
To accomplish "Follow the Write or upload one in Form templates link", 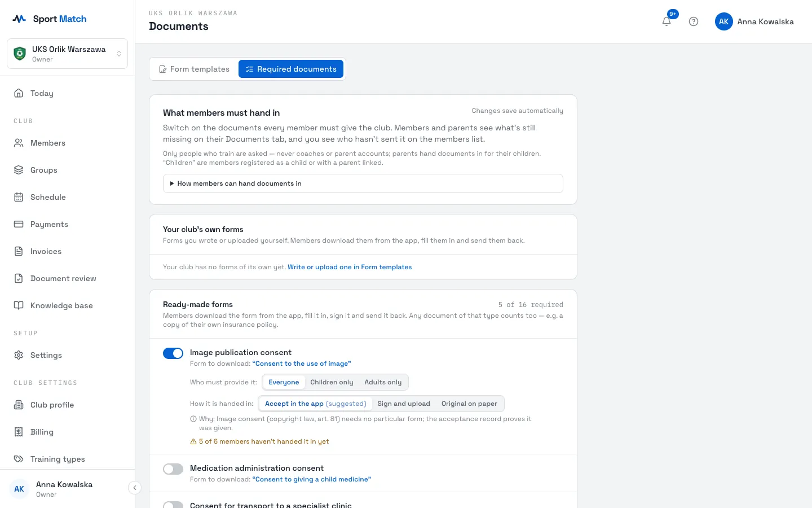I will click(x=350, y=267).
